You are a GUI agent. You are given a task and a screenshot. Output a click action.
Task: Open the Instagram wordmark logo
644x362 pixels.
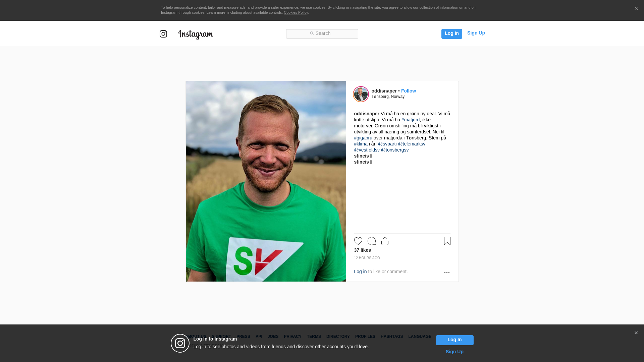196,34
